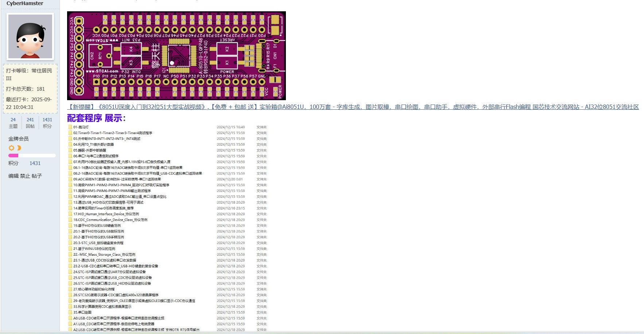Click folder icon for 27.核心硬件功能初始化例程
This screenshot has height=334, width=644.
click(x=70, y=289)
